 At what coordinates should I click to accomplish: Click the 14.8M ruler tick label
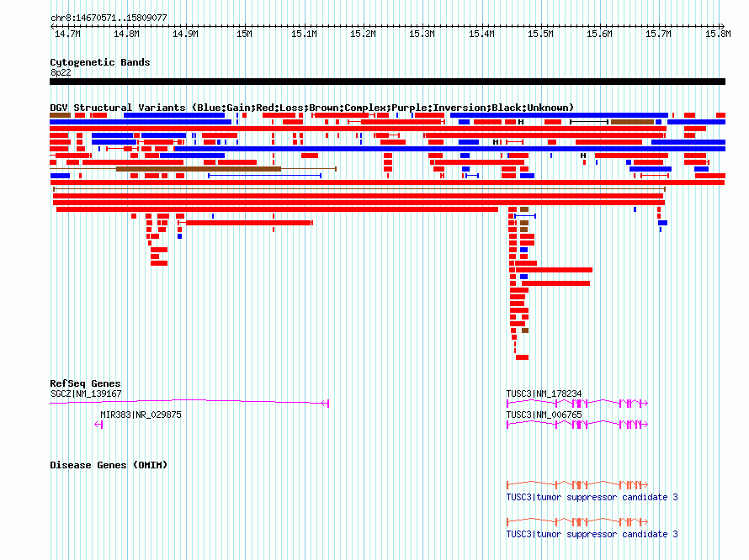point(126,34)
